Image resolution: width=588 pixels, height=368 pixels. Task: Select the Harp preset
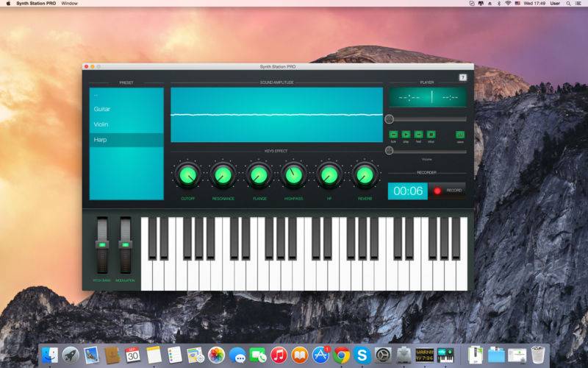[x=126, y=140]
